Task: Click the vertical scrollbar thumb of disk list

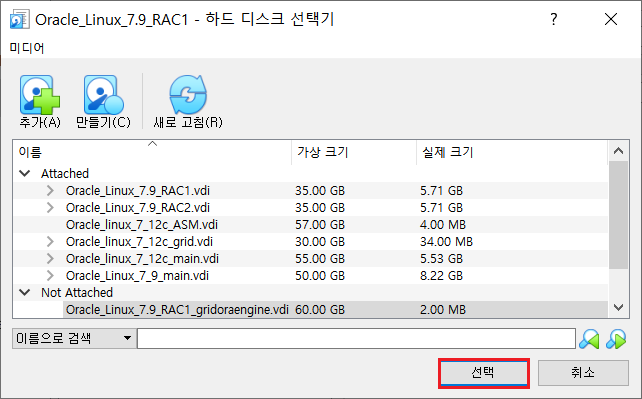Action: coord(618,215)
